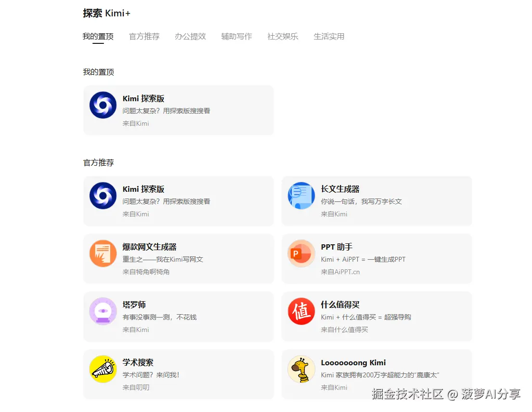Click the 探索 Kimi+ page heading
Viewport: 532px width, 412px height.
[106, 13]
